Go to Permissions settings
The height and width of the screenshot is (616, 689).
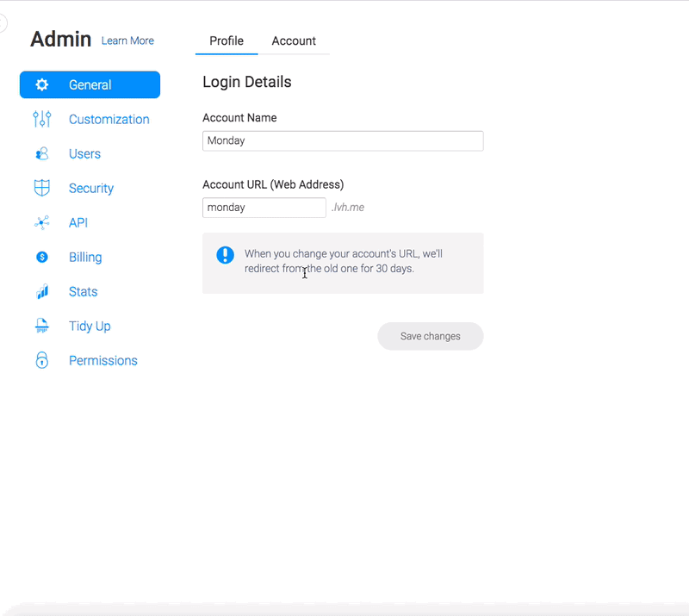[x=102, y=360]
